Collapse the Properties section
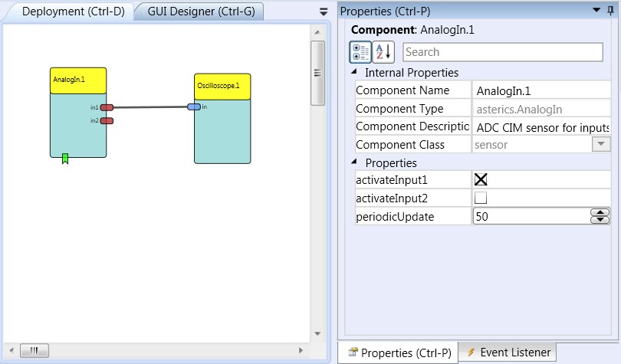The image size is (621, 364). [354, 162]
